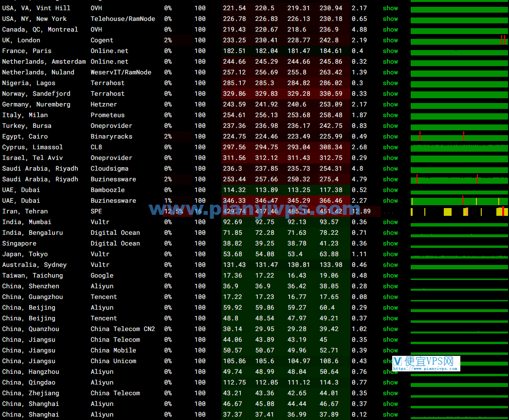Click the ping graph for Dubai Buzinessware

459,201
